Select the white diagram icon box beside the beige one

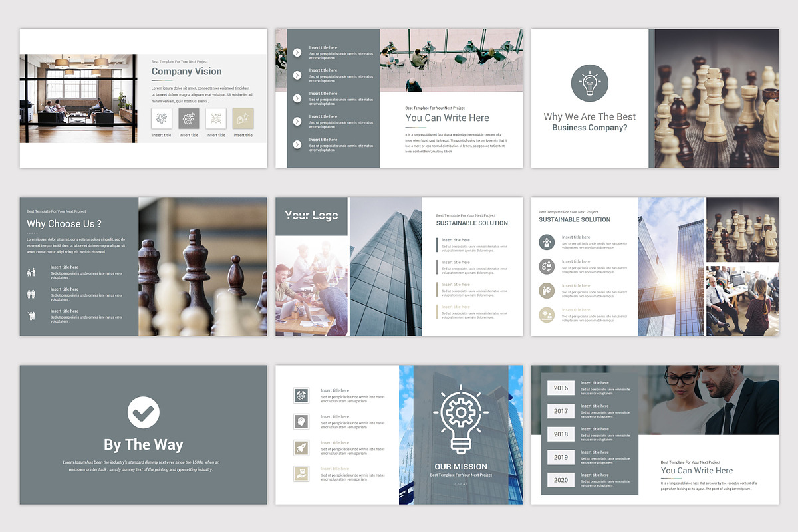tap(215, 119)
